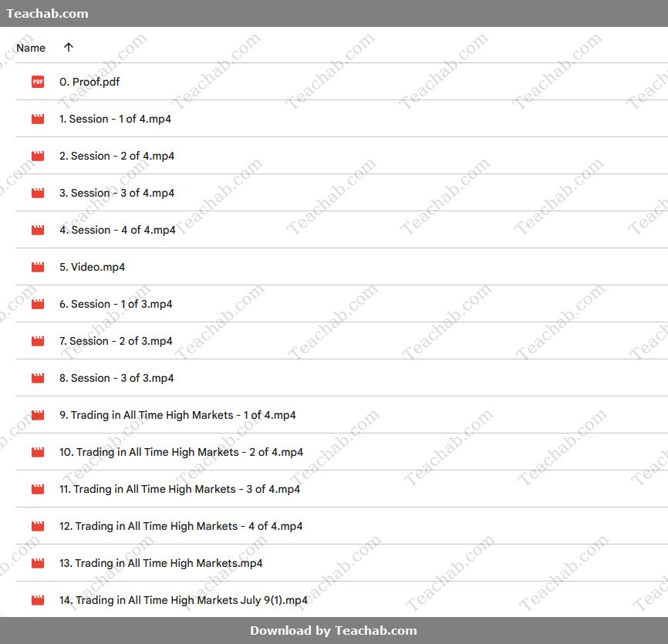Select 10. Trading in All Time High Markets - 2 of 4.mp4
This screenshot has height=644, width=668.
pyautogui.click(x=181, y=452)
